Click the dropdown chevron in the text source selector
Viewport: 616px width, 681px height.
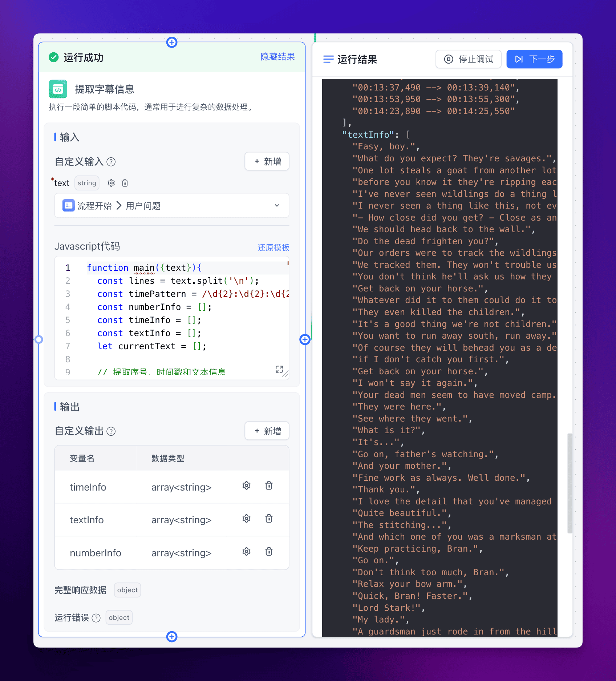click(277, 206)
